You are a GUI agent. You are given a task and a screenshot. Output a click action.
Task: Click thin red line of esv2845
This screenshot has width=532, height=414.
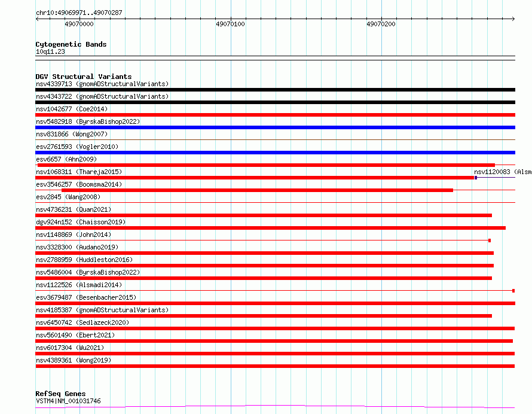pyautogui.click(x=275, y=202)
